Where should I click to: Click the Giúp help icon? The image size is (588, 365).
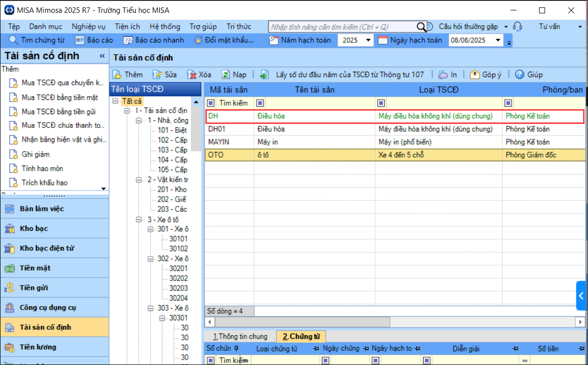click(x=519, y=75)
